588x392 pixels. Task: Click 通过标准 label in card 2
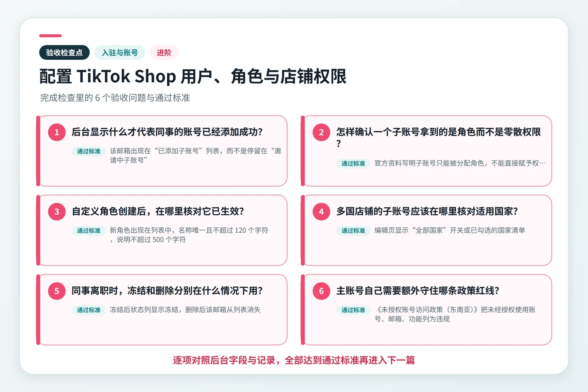tap(353, 163)
